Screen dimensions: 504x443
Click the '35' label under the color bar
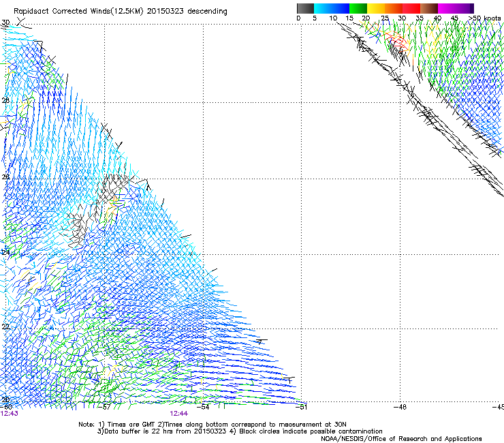(x=420, y=18)
